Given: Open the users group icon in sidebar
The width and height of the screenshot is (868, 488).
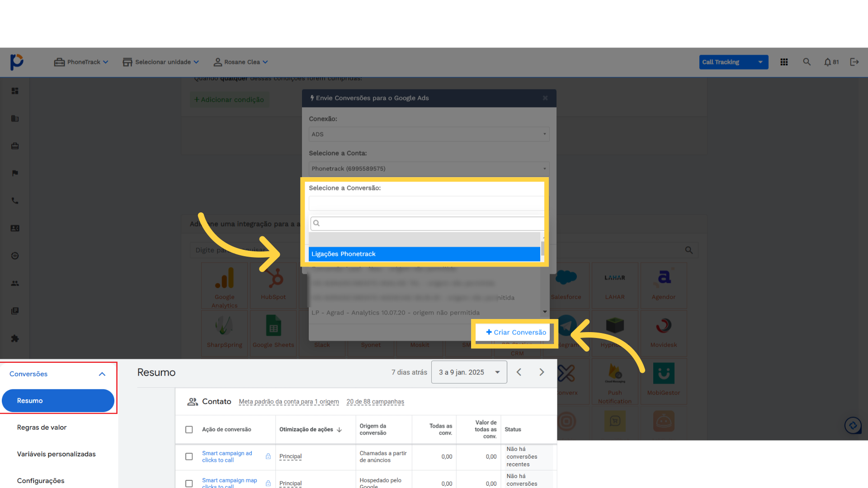Looking at the screenshot, I should (15, 283).
